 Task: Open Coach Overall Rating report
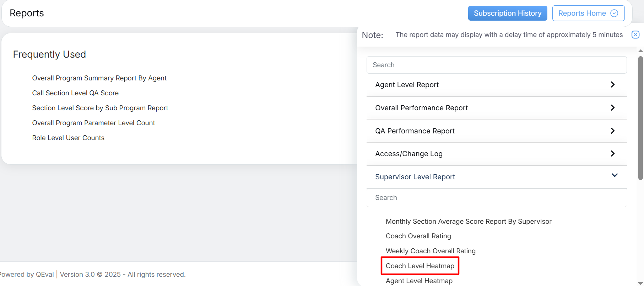coord(418,236)
